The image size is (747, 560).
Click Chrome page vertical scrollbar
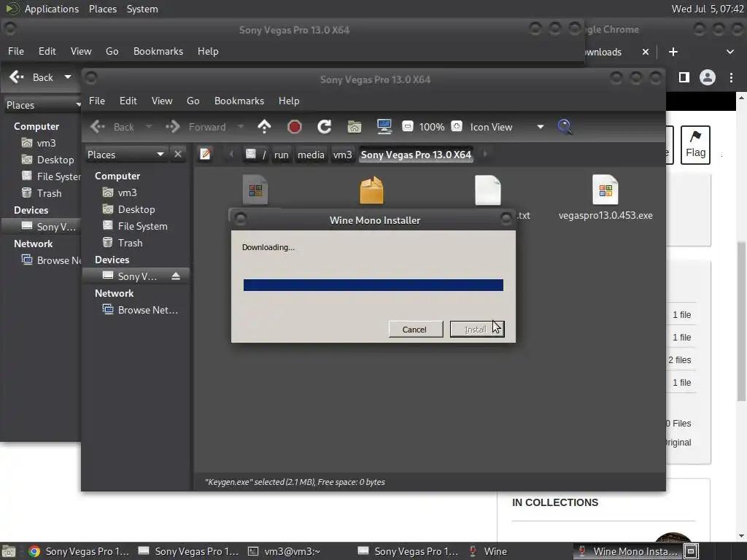(741, 321)
